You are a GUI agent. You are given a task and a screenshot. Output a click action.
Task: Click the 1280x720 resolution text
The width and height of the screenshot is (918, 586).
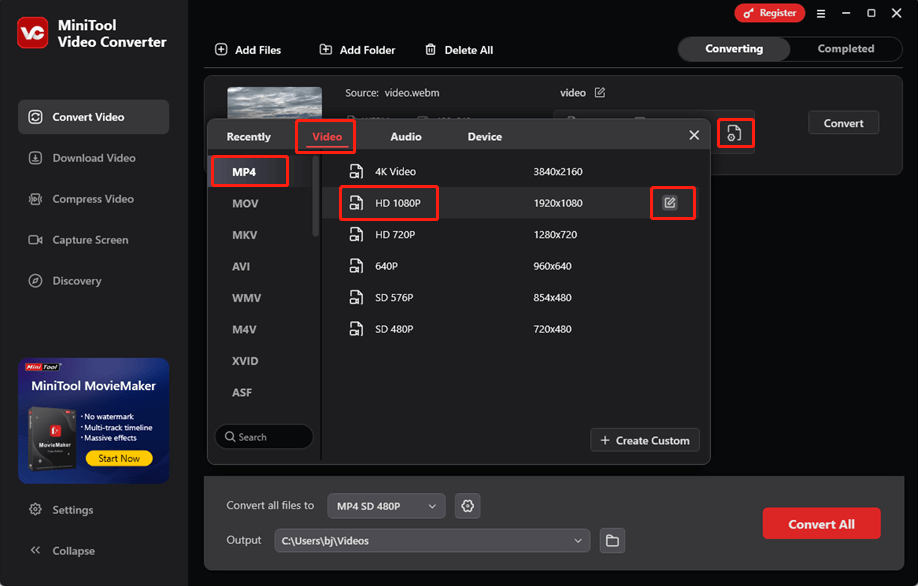555,235
